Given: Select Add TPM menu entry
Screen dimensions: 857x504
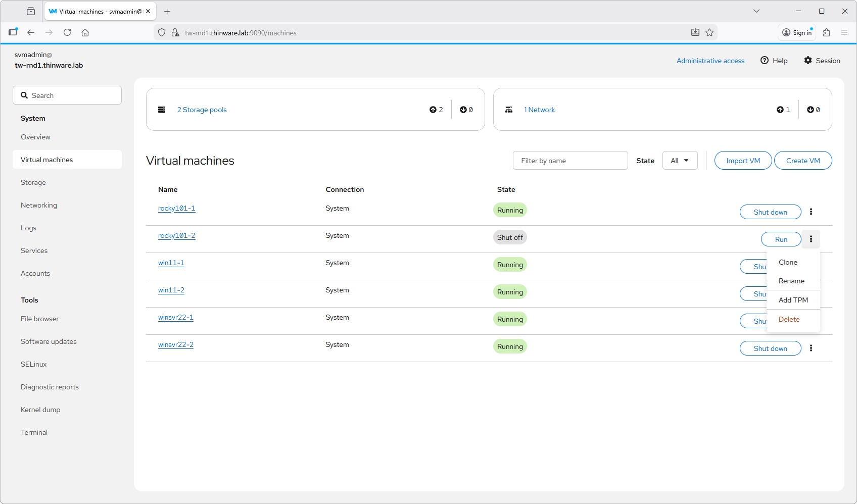Looking at the screenshot, I should 793,300.
